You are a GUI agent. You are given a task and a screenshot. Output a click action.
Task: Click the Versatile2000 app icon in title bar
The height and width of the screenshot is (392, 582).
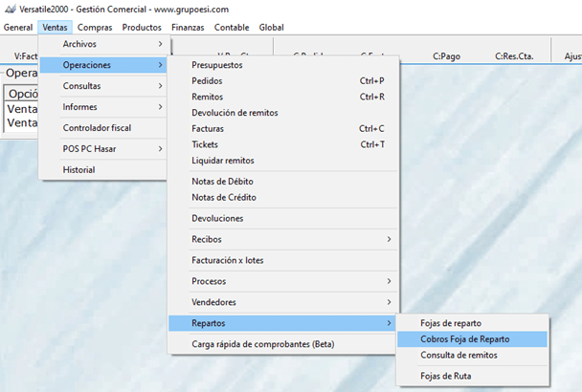coord(10,9)
